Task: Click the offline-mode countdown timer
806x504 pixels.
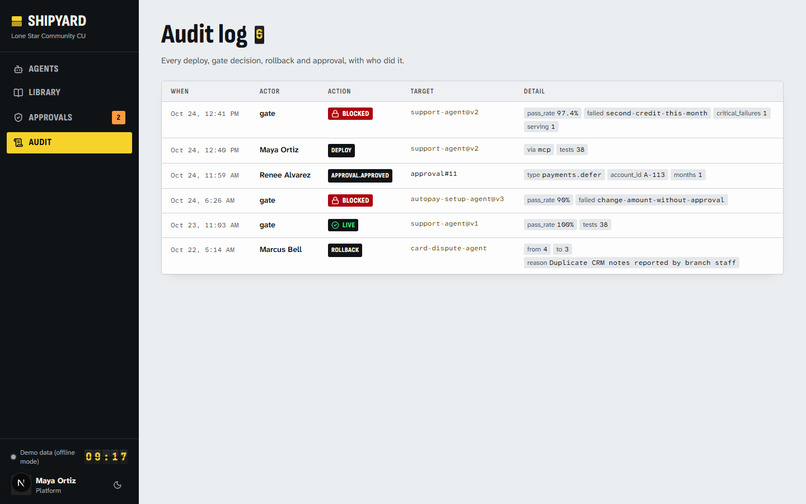Action: [x=106, y=457]
